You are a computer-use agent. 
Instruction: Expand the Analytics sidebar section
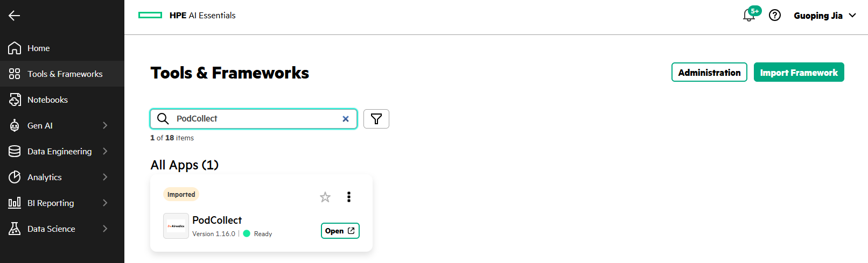62,177
